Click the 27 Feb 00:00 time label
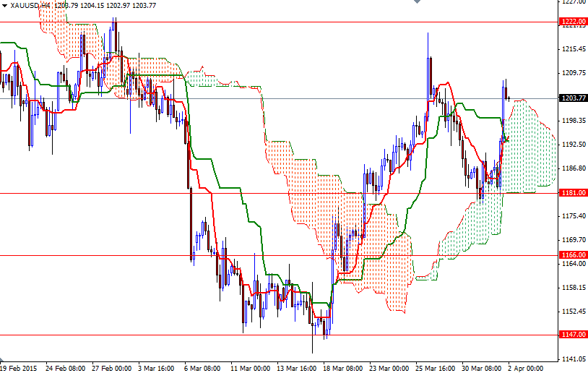The image size is (588, 373). [111, 367]
